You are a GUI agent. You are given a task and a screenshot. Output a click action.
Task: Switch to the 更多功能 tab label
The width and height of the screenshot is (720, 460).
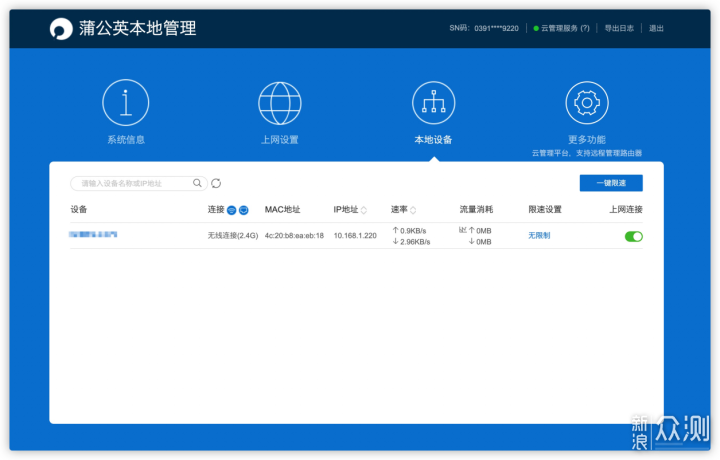[x=587, y=140]
